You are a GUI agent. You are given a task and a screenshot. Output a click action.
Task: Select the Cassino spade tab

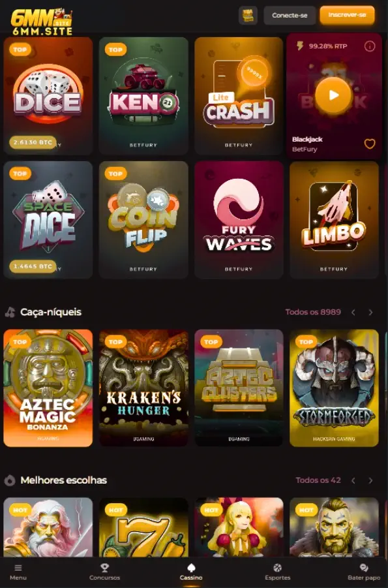click(x=191, y=572)
